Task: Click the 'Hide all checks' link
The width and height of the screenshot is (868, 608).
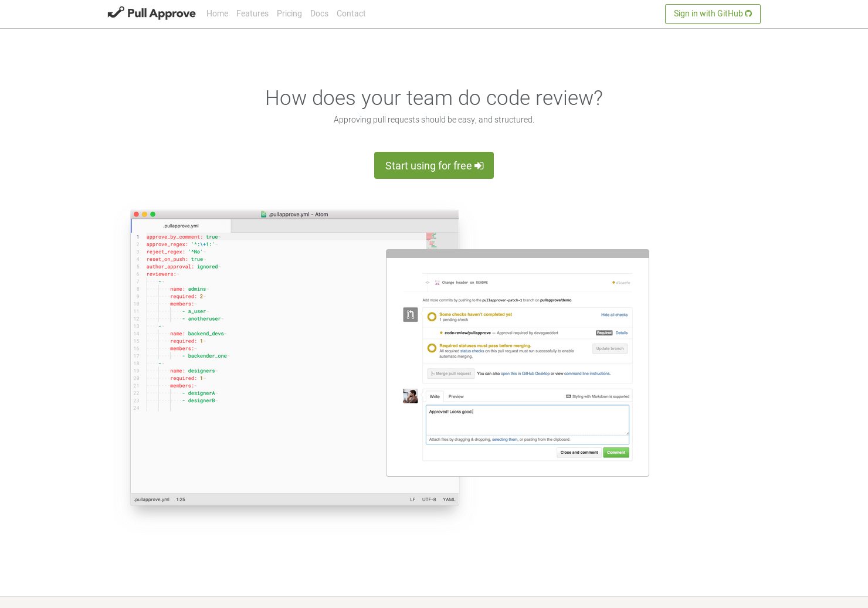Action: click(614, 315)
